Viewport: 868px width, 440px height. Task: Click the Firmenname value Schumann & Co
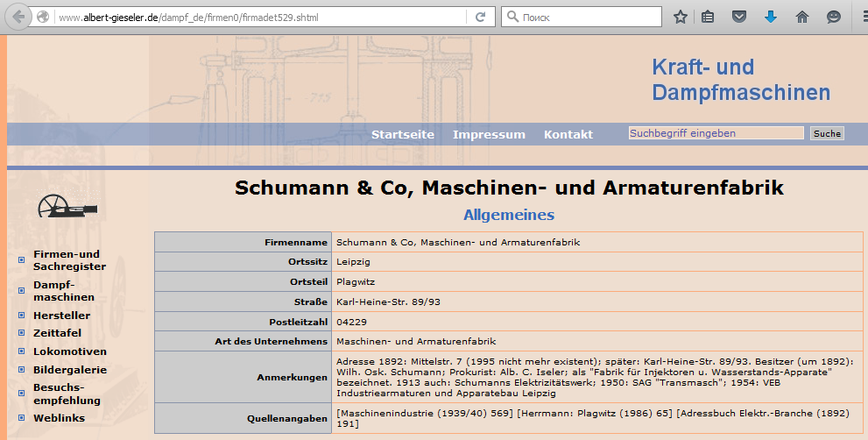click(458, 242)
